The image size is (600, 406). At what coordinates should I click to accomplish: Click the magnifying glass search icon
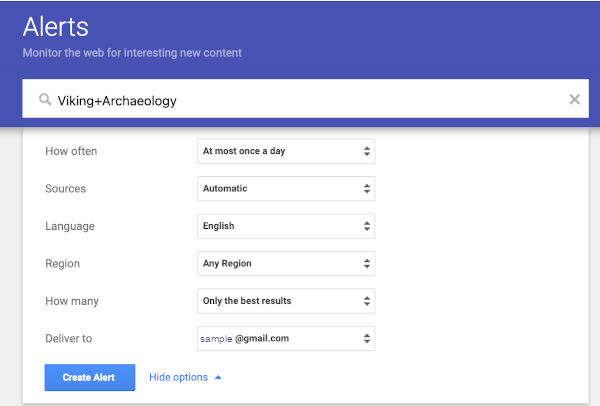click(44, 100)
